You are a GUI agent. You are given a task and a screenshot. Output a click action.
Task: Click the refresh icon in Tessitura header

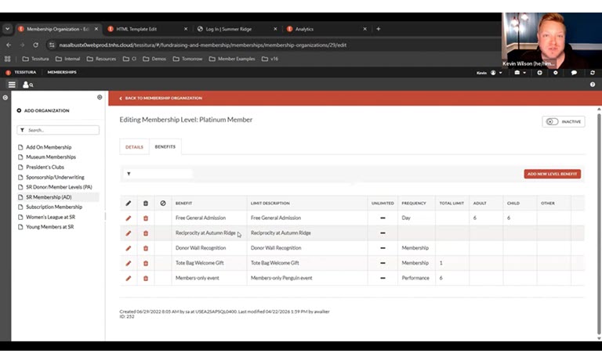coord(593,73)
